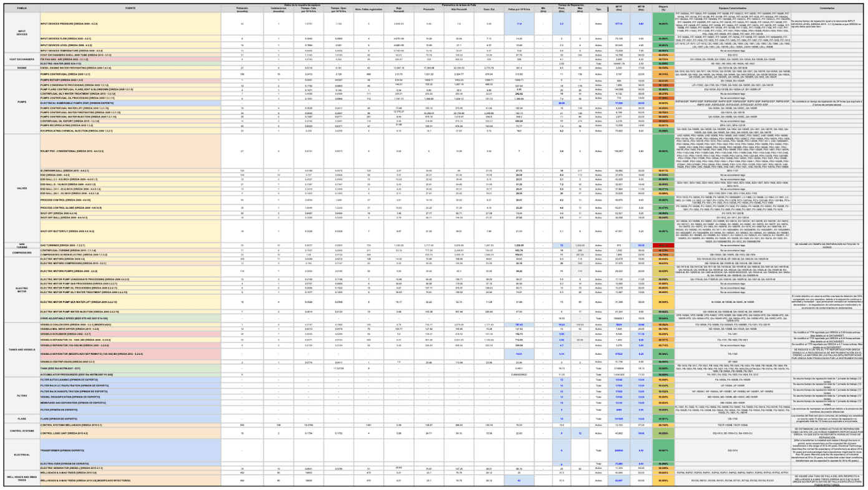Click the GAS TURBINE family cell
The width and height of the screenshot is (868, 490).
22,245
